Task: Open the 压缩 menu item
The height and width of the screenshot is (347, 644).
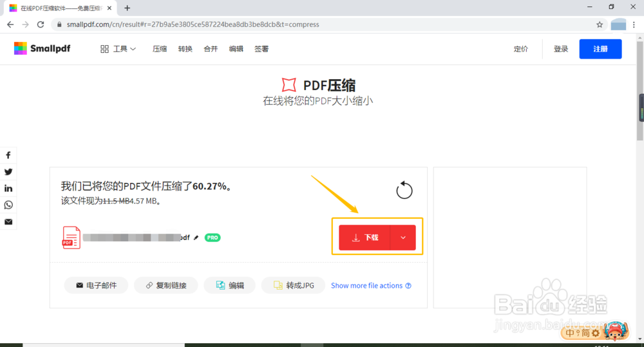Action: [160, 49]
